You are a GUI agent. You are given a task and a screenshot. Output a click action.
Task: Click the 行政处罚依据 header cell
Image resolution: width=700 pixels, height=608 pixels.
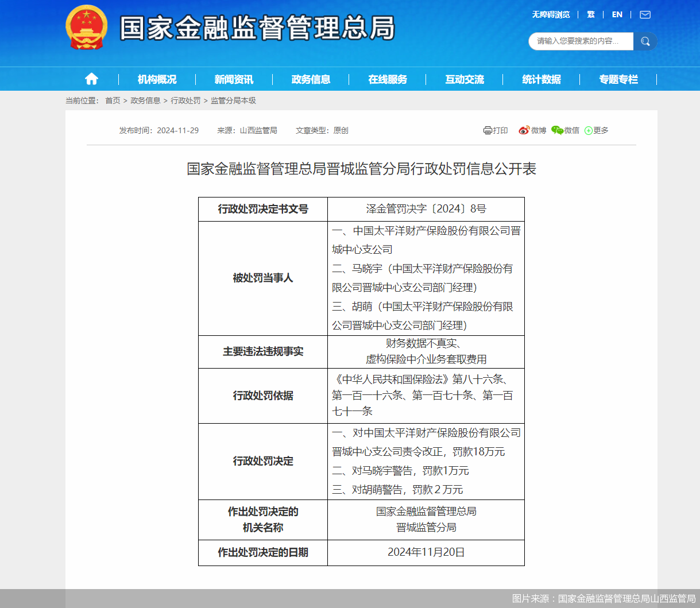263,396
